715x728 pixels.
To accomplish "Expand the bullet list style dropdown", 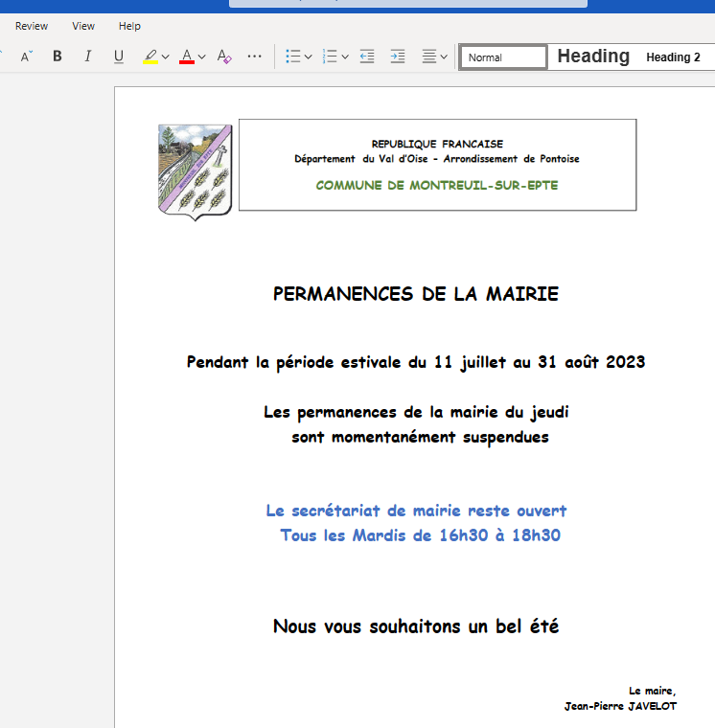I will tap(308, 57).
